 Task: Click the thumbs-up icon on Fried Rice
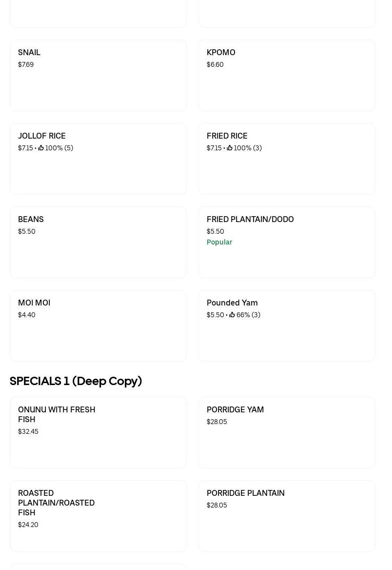[230, 148]
